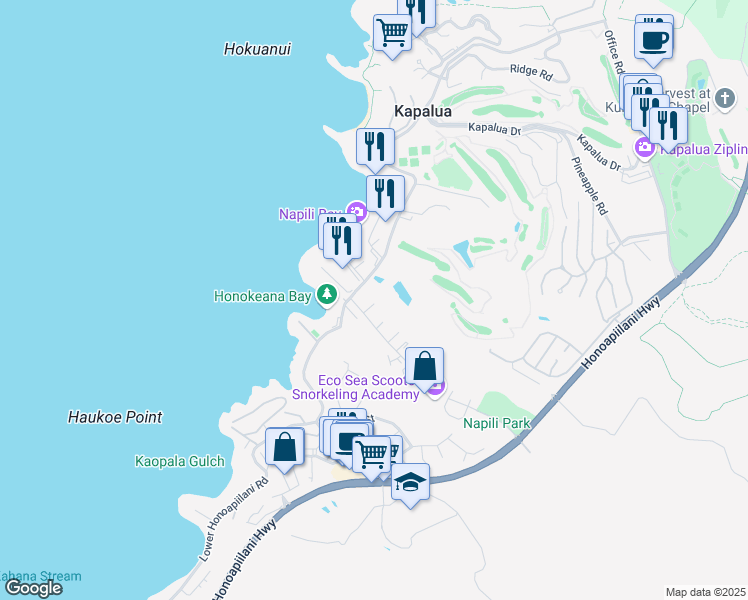
Task: Open the shopping cart marker beside Honoapiilani Hwy
Action: click(372, 455)
